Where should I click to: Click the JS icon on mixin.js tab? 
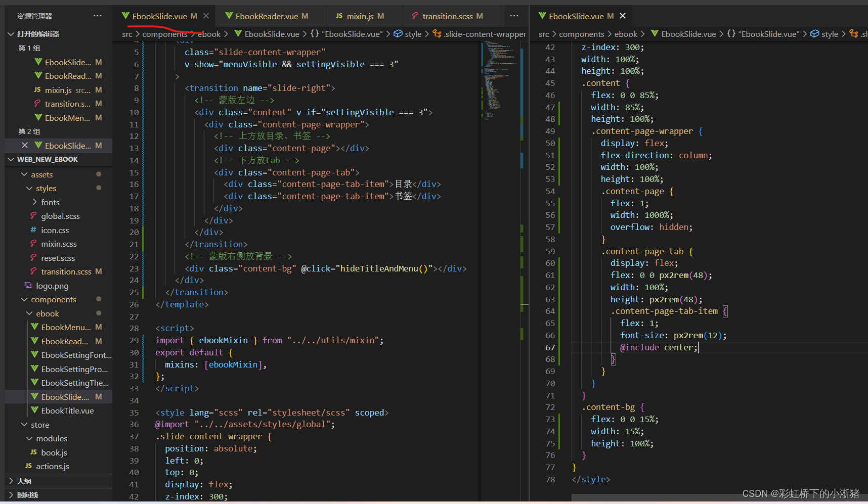click(x=339, y=16)
